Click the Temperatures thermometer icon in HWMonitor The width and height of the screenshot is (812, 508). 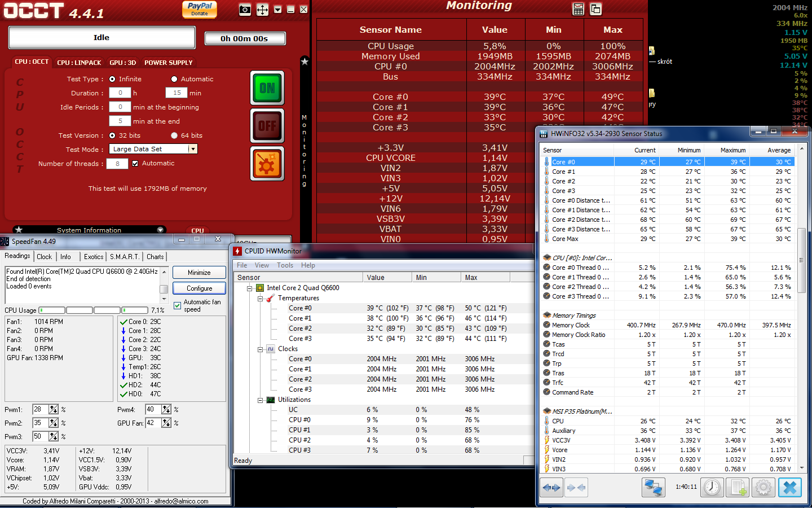(271, 298)
